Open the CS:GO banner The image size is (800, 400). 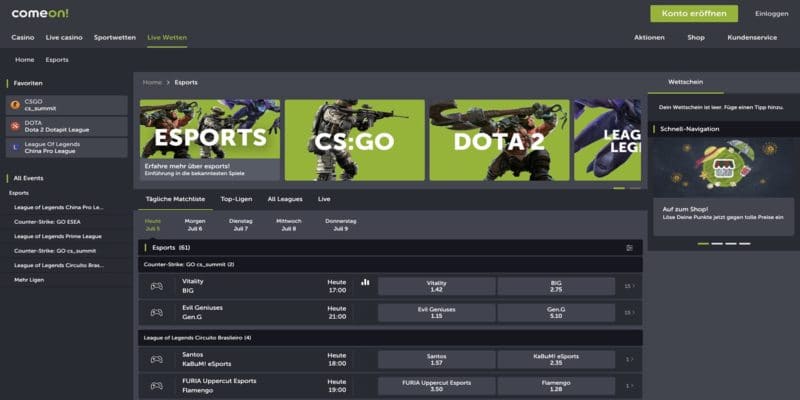[355, 140]
